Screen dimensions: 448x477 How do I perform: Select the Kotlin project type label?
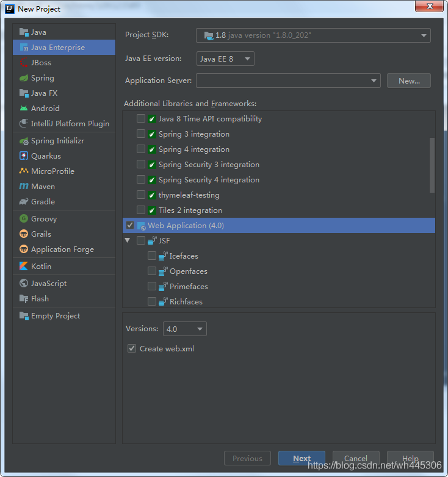[x=41, y=266]
